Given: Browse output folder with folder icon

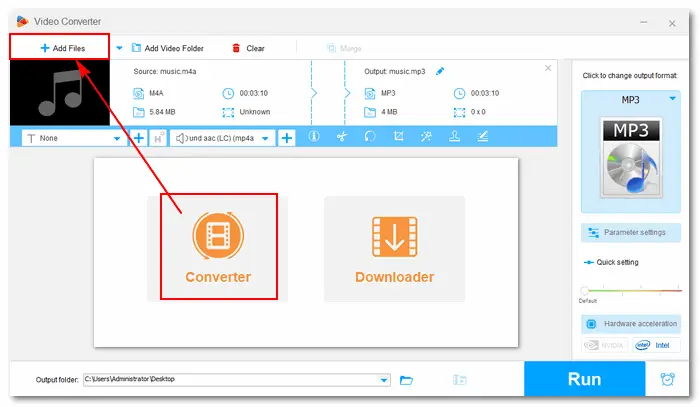Looking at the screenshot, I should (x=407, y=380).
